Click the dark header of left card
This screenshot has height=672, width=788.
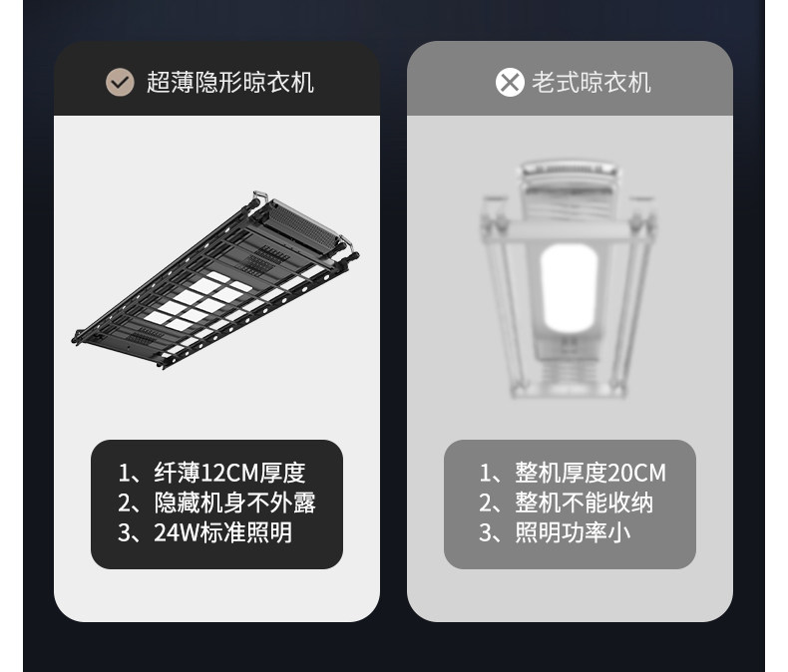coord(216,79)
